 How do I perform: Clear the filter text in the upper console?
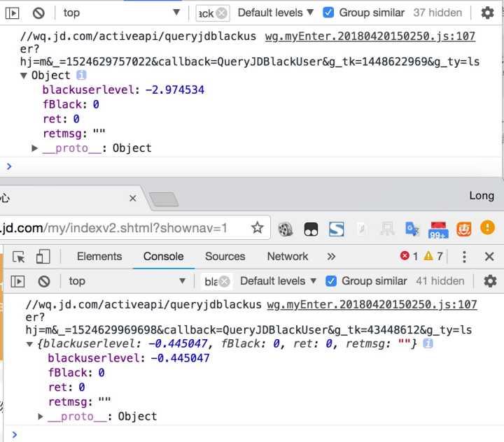[222, 13]
